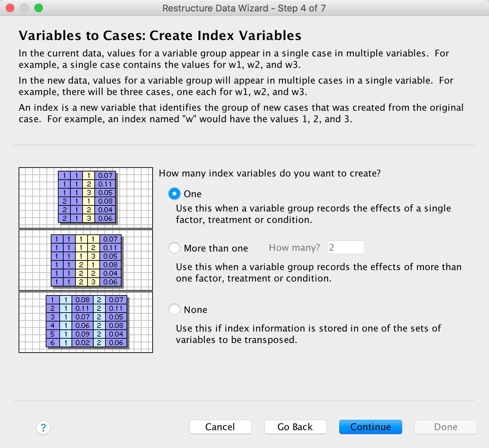The width and height of the screenshot is (489, 448).
Task: Select the "None" radio button
Action: click(174, 309)
